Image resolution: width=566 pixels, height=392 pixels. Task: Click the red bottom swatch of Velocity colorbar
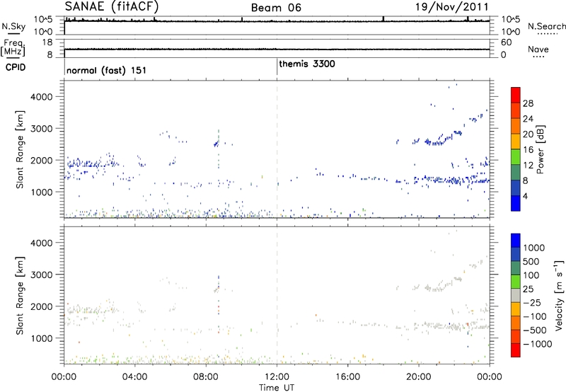click(516, 350)
